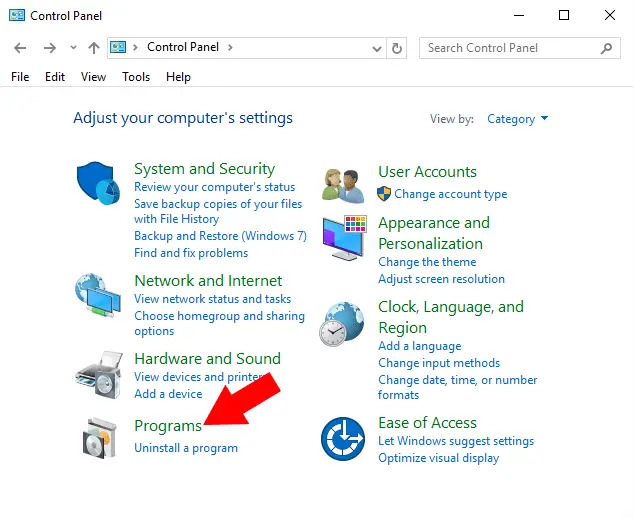The width and height of the screenshot is (634, 517).
Task: Close the Control Panel window
Action: pyautogui.click(x=610, y=15)
